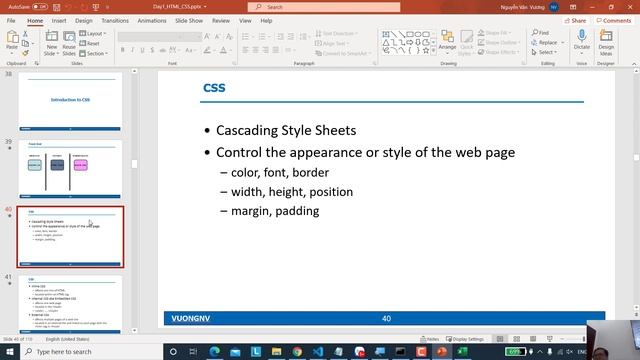Open the Reuse Slides pane
This screenshot has height=360, width=640.
pos(69,43)
